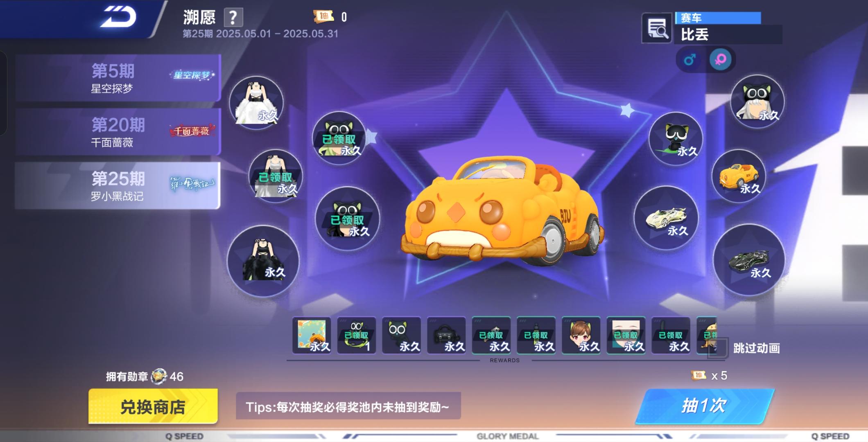Switch to the 第20期 千面蔷薇 tab
The height and width of the screenshot is (442, 868).
tap(118, 131)
